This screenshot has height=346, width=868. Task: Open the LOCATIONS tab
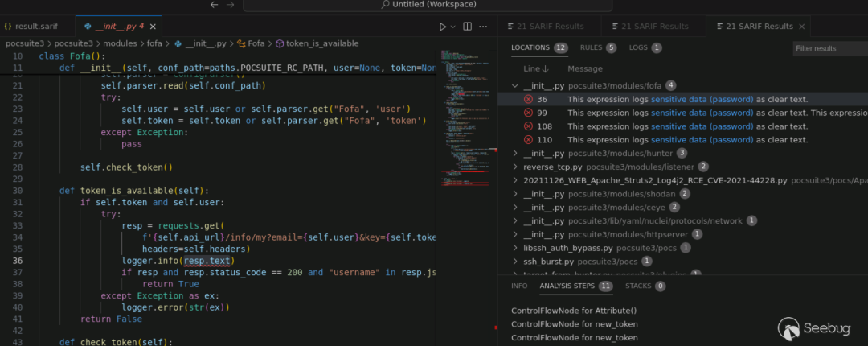click(539, 47)
